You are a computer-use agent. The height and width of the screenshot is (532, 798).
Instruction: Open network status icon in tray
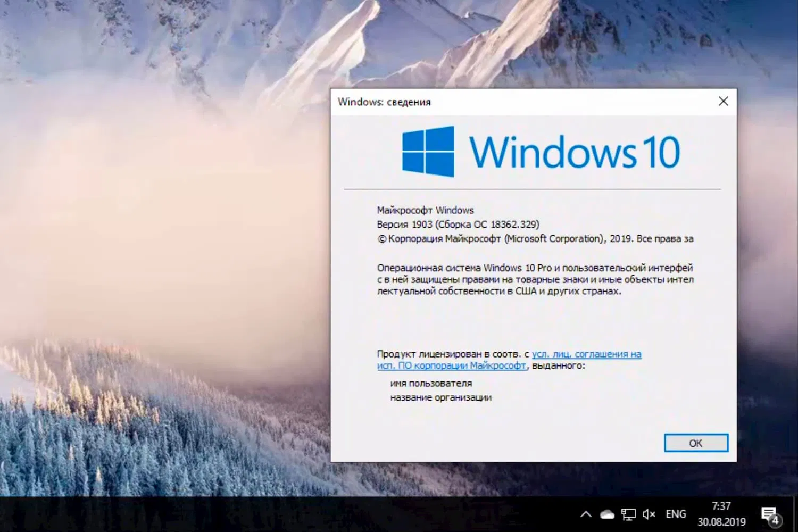coord(628,514)
